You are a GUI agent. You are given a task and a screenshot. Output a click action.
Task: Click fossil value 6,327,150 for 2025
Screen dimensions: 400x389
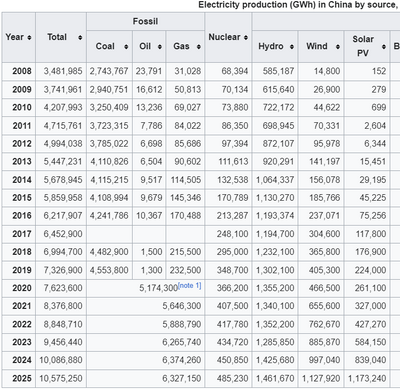point(182,379)
